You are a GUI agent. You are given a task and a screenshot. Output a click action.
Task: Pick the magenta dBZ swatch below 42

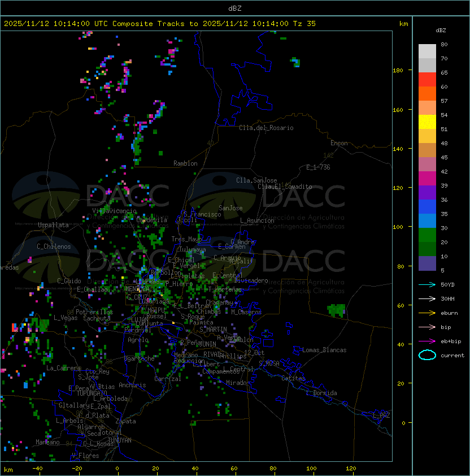coord(427,179)
